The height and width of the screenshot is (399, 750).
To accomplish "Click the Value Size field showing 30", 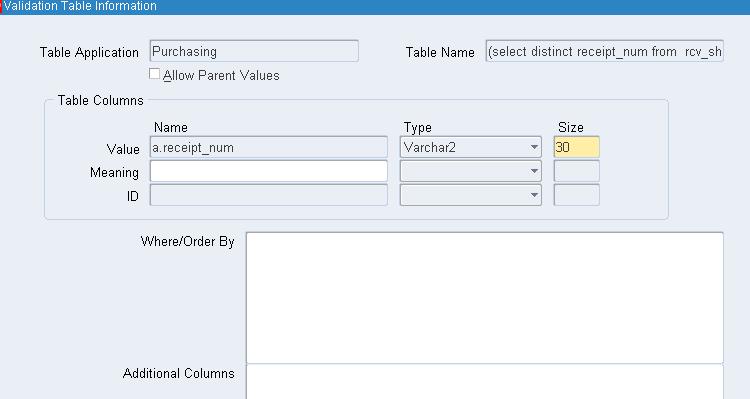I will coord(576,147).
